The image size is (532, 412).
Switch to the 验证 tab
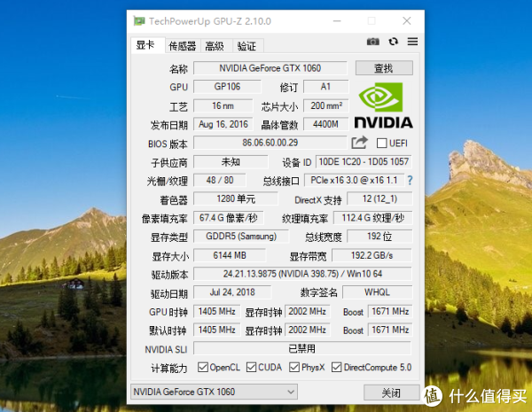pos(247,46)
